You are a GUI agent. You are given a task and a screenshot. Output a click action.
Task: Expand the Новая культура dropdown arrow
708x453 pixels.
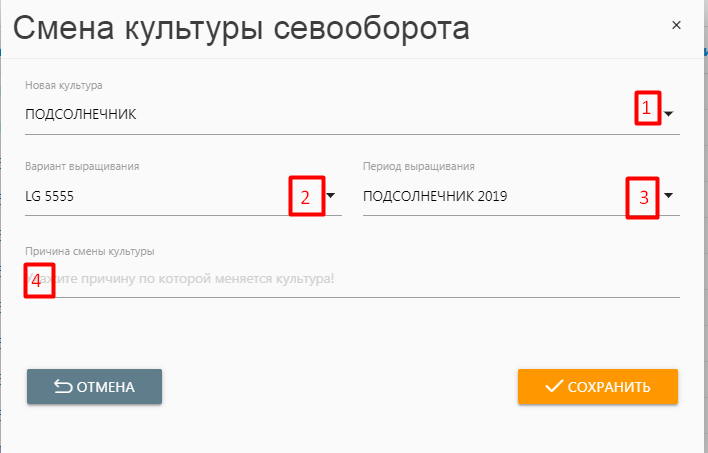click(669, 114)
